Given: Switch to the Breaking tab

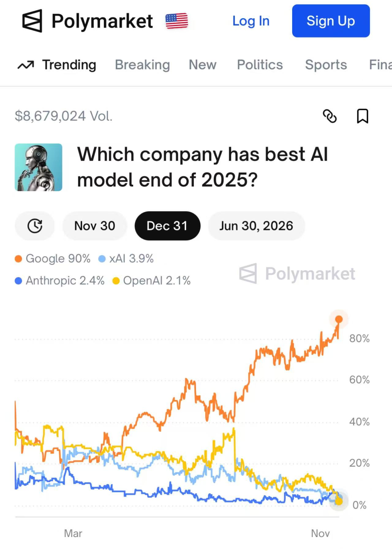Looking at the screenshot, I should [x=142, y=65].
